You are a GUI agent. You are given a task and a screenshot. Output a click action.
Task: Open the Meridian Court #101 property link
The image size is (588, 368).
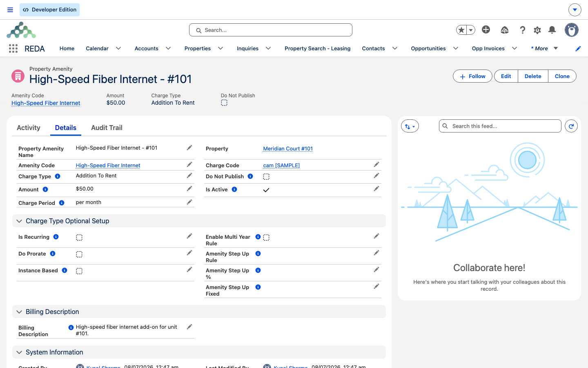click(288, 148)
